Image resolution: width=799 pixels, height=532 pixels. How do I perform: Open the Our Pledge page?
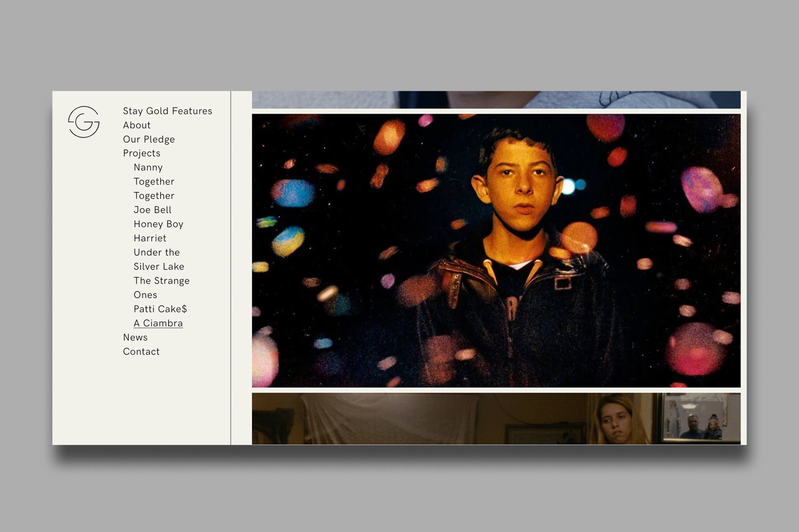tap(149, 139)
